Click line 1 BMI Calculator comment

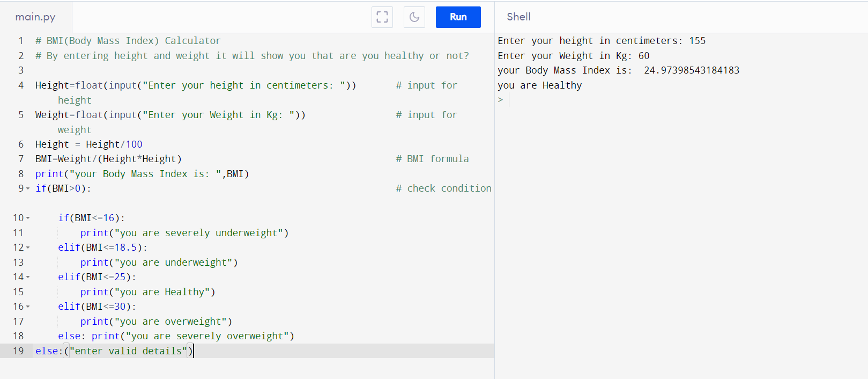click(128, 41)
